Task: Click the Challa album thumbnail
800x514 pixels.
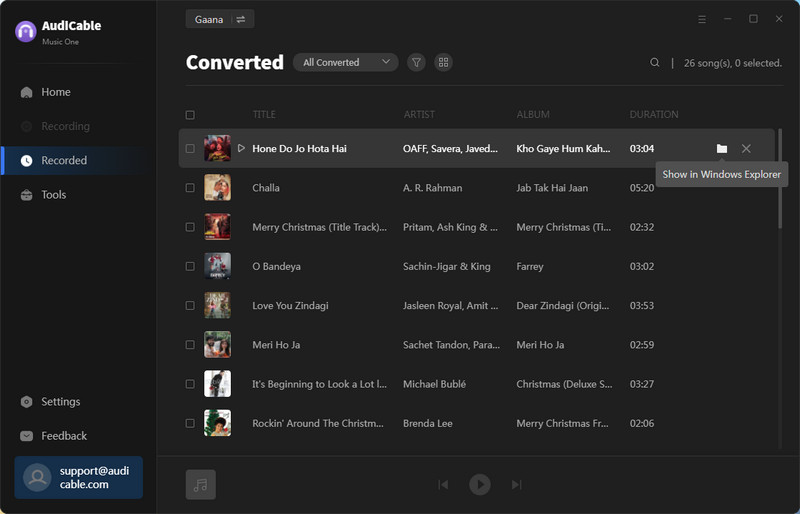Action: click(217, 188)
